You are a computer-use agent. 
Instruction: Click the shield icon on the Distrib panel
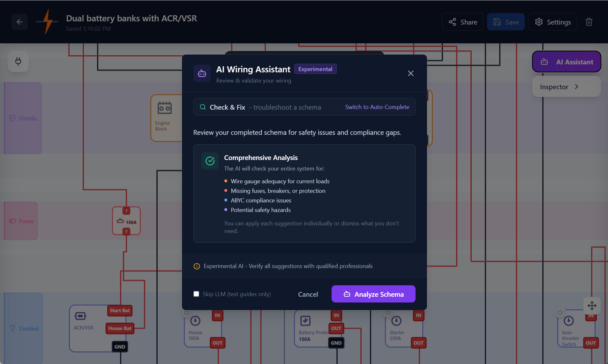click(x=12, y=118)
